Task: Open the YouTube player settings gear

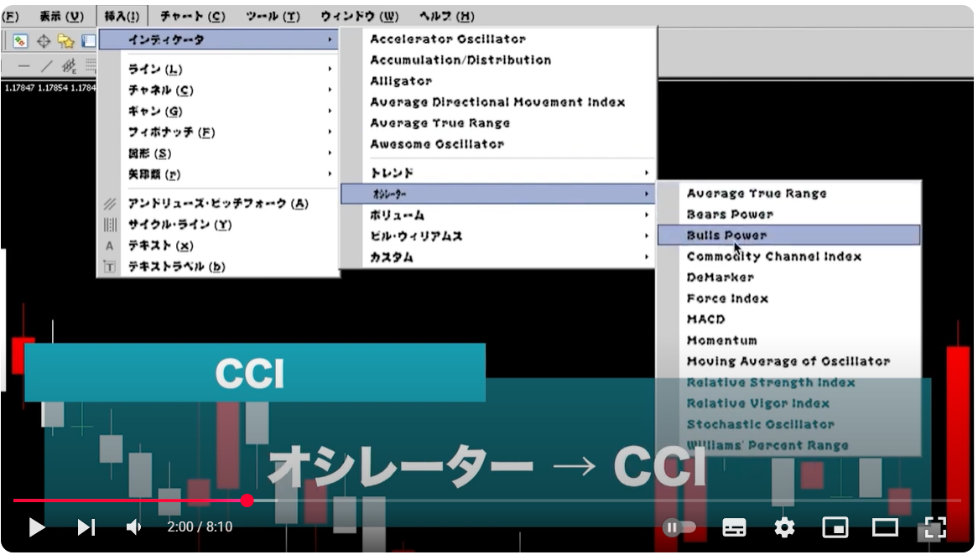Action: point(783,527)
